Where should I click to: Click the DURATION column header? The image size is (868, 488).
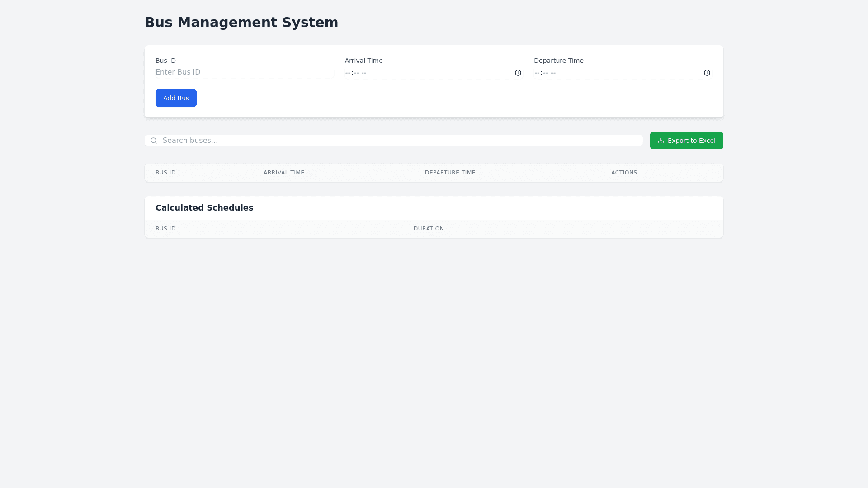point(429,229)
